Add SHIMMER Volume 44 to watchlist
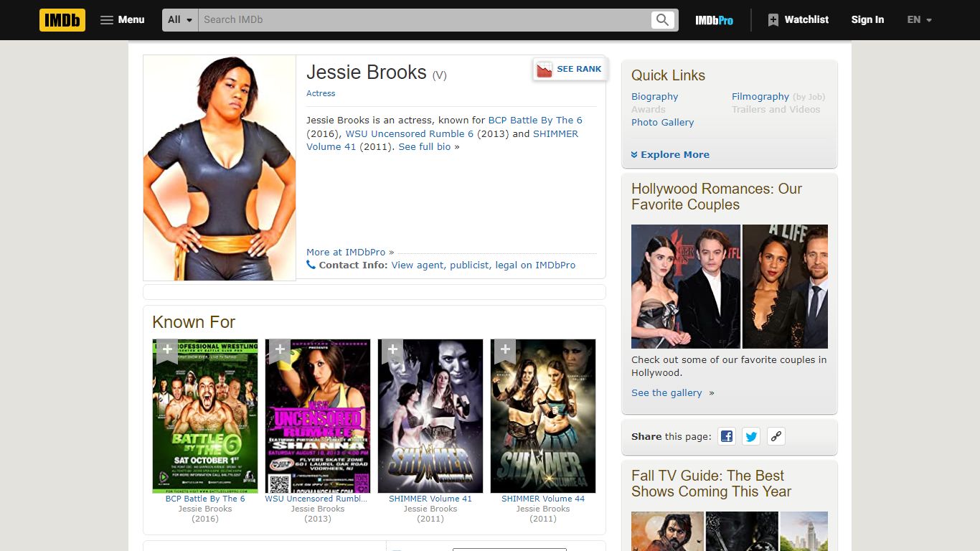 pos(504,350)
